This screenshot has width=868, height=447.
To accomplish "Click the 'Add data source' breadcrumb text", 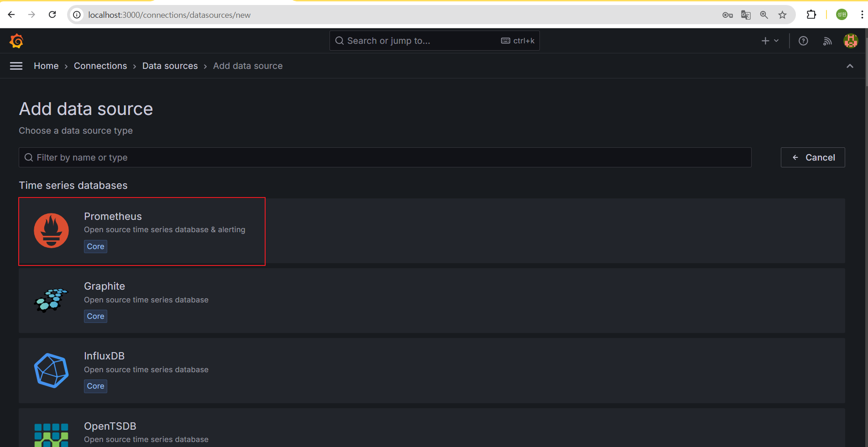I will click(248, 66).
